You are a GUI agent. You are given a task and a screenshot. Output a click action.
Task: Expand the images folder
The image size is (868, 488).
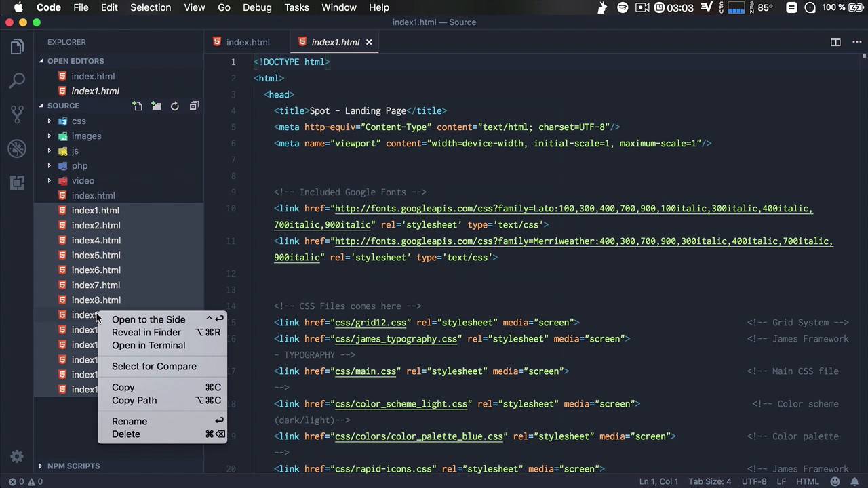point(86,136)
